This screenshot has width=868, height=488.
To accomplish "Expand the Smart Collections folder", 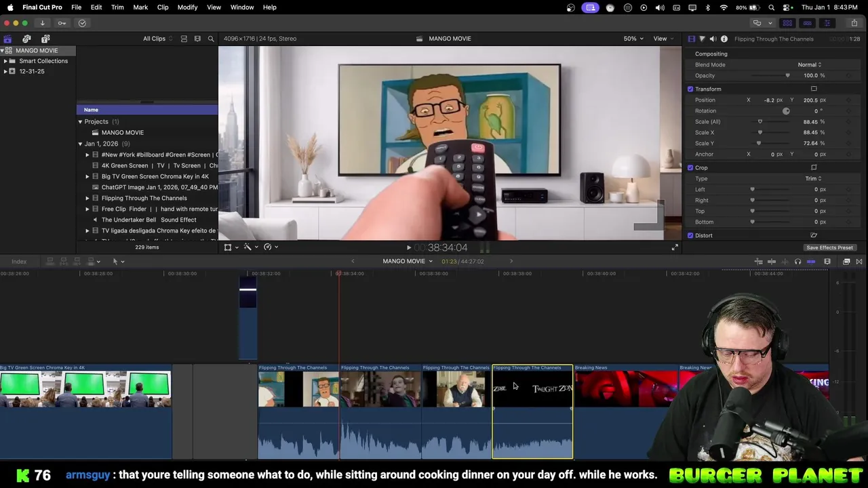I will tap(5, 61).
